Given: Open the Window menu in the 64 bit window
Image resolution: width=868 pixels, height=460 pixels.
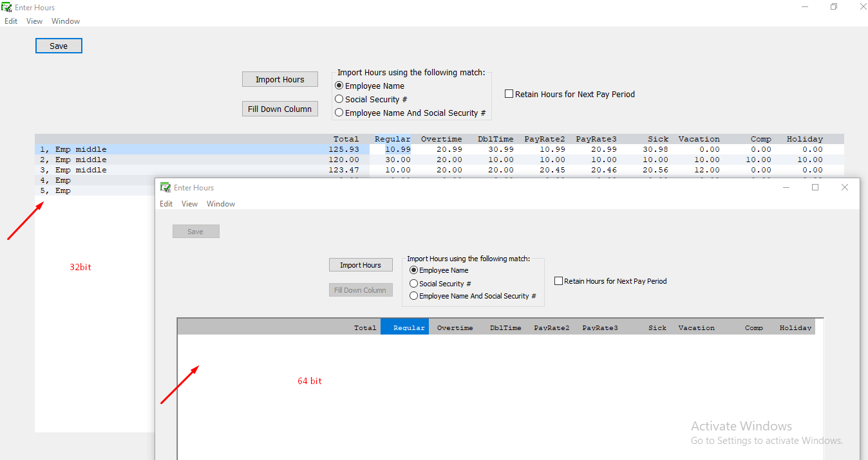Looking at the screenshot, I should pyautogui.click(x=221, y=204).
